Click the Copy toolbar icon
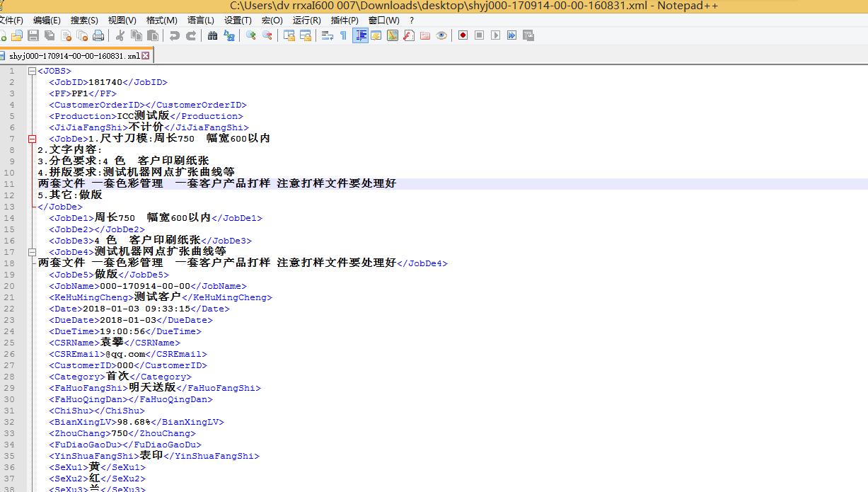868x492 pixels. tap(137, 35)
